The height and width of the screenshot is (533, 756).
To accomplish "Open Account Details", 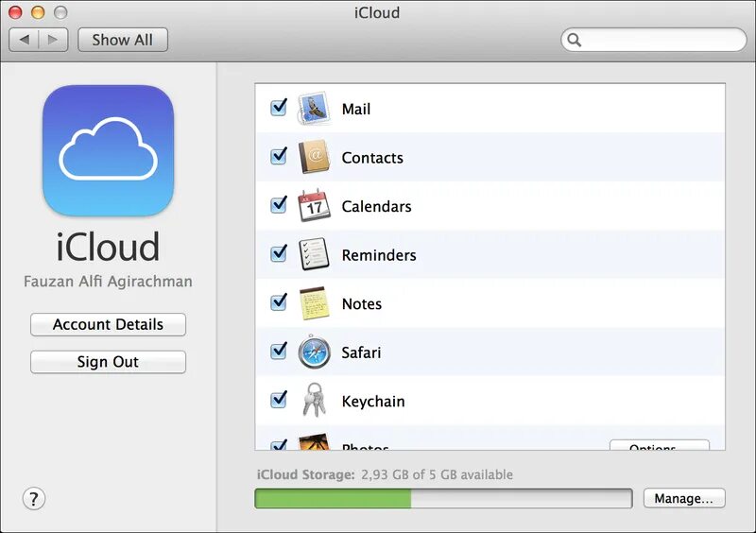I will tap(108, 324).
